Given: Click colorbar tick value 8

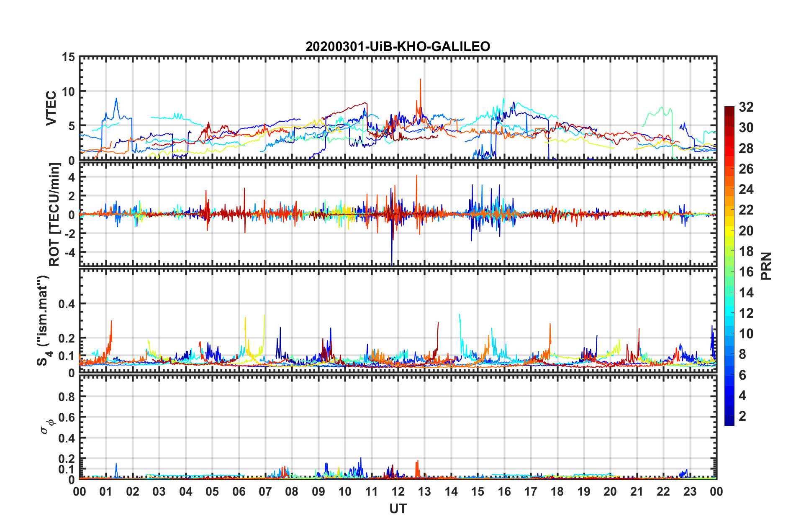Looking at the screenshot, I should tap(742, 354).
